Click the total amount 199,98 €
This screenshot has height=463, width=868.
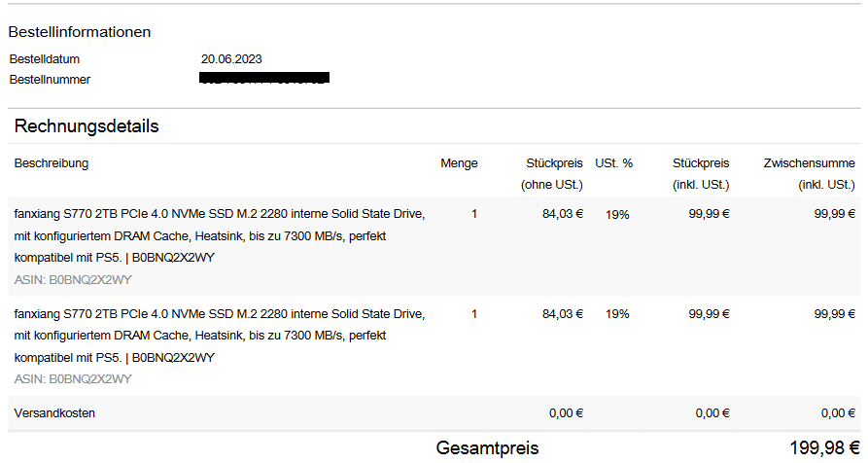click(x=824, y=447)
